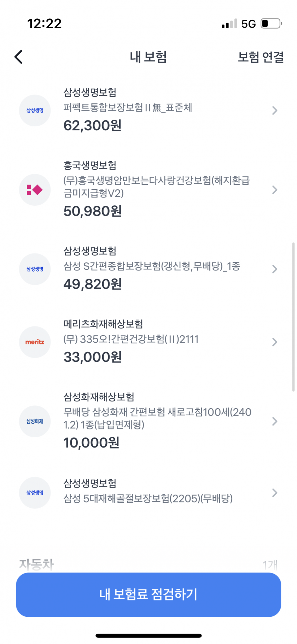Expand chevron for 삼성 5대재해골절보장보험
The width and height of the screenshot is (297, 644).
275,493
